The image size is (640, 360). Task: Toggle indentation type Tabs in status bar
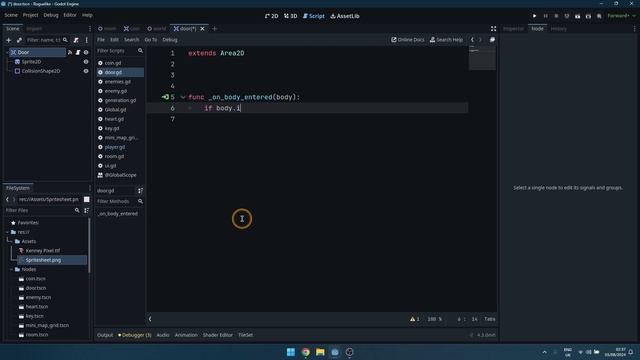(x=490, y=319)
